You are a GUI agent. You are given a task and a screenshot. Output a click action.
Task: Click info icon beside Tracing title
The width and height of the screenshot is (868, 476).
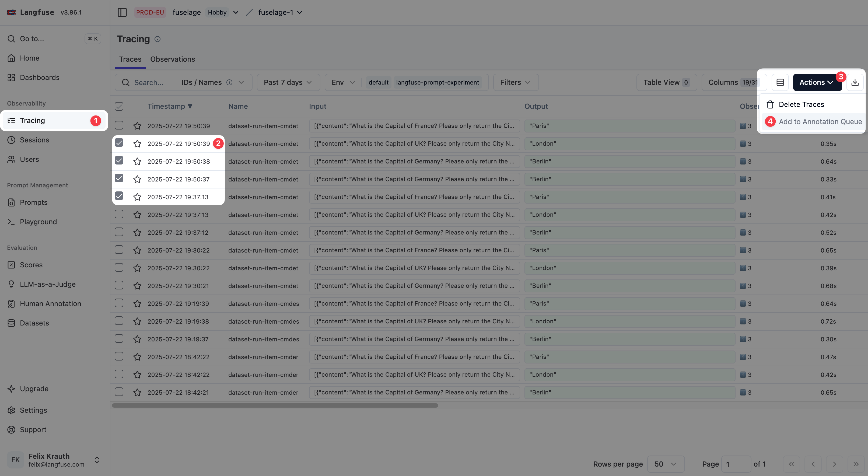[157, 39]
